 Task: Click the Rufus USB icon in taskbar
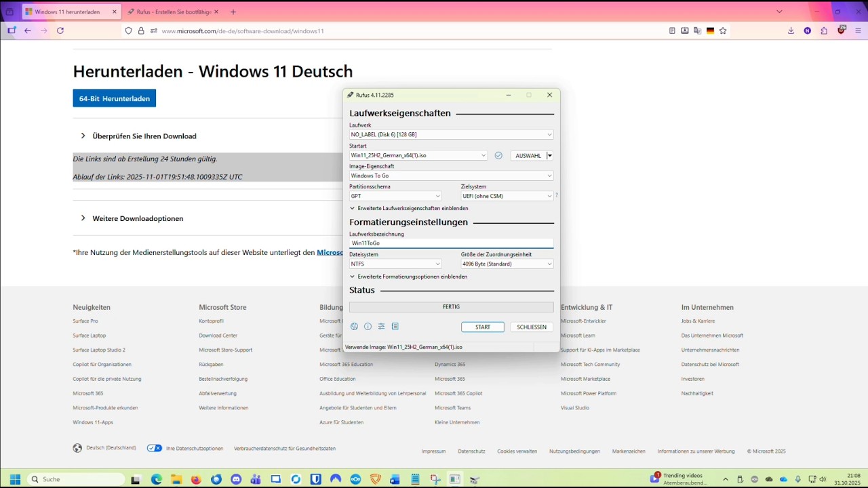[475, 479]
